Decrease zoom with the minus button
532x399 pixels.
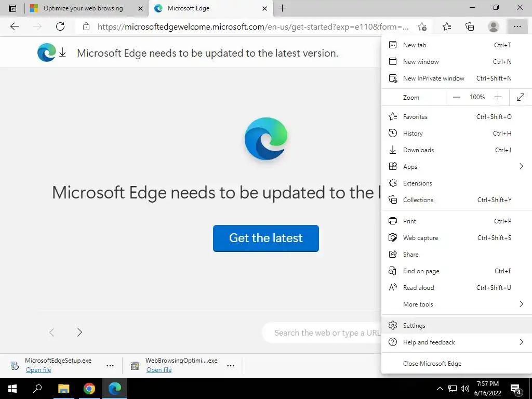click(x=457, y=97)
